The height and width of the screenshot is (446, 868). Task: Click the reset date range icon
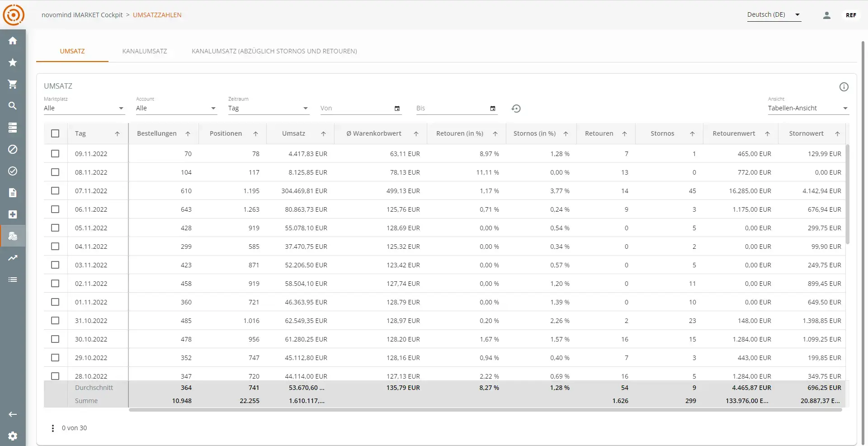pyautogui.click(x=516, y=109)
